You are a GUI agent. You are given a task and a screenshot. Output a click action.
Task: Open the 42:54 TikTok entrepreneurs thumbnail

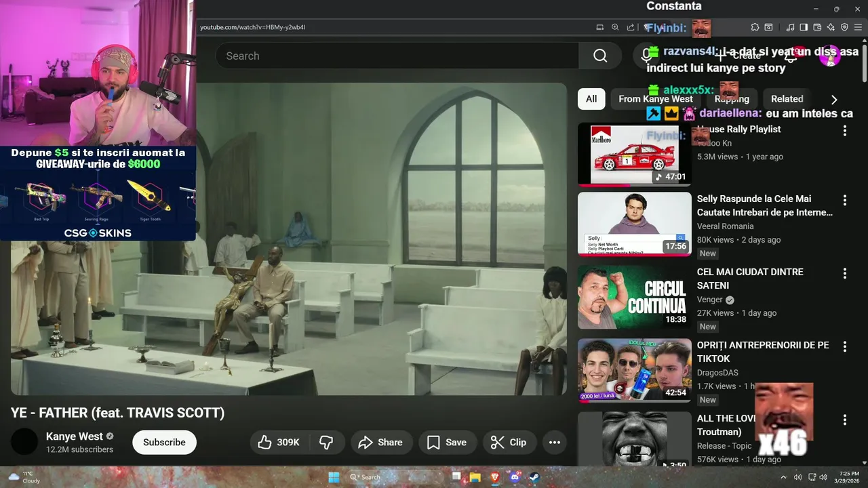pyautogui.click(x=635, y=371)
